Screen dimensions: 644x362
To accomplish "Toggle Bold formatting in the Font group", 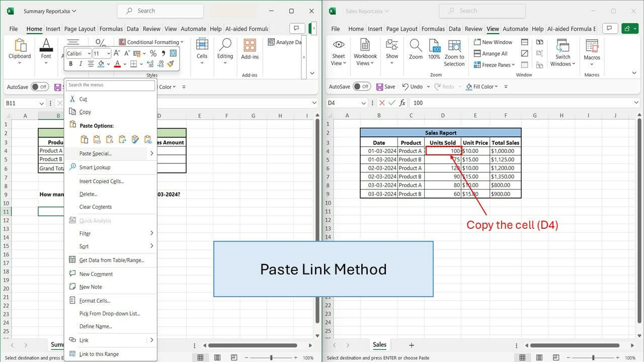I will coord(71,64).
